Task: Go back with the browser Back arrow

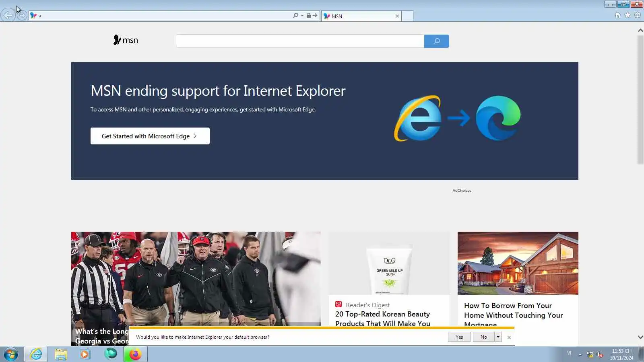Action: point(8,15)
